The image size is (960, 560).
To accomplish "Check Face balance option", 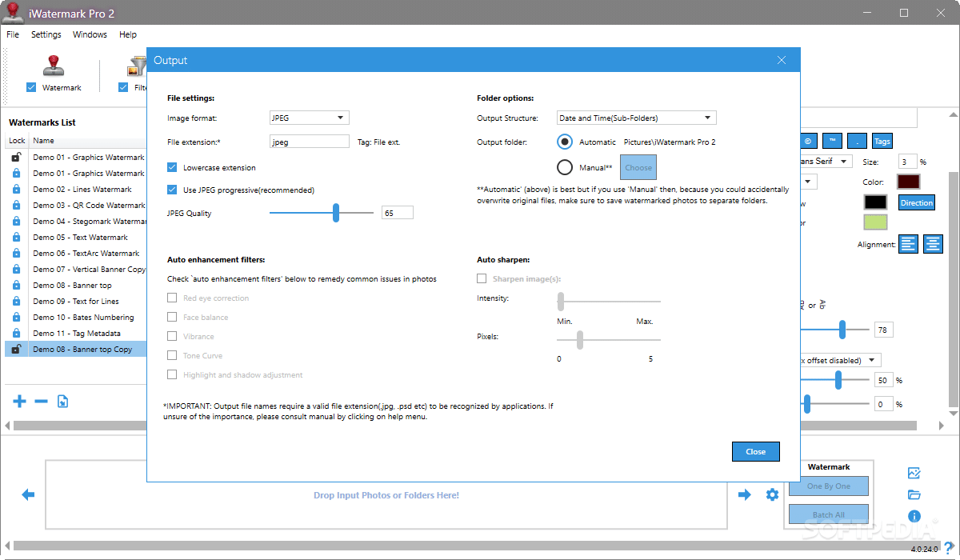I will tap(172, 318).
